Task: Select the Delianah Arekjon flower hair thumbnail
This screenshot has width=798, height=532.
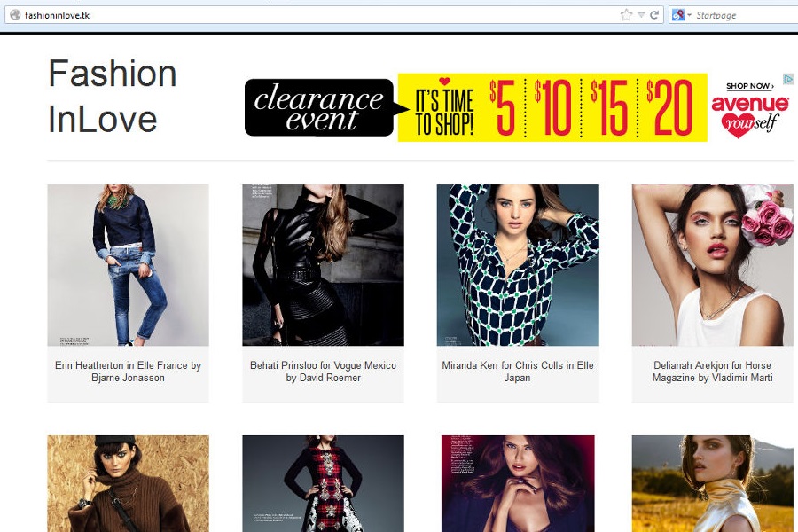Action: [712, 265]
